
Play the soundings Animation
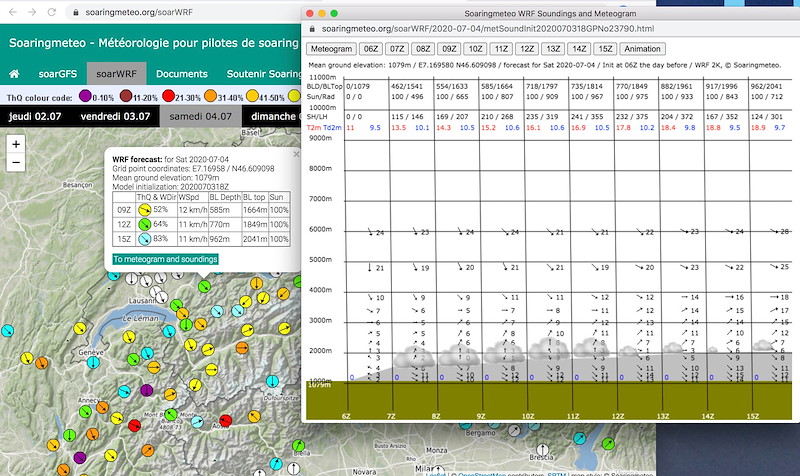tap(642, 49)
